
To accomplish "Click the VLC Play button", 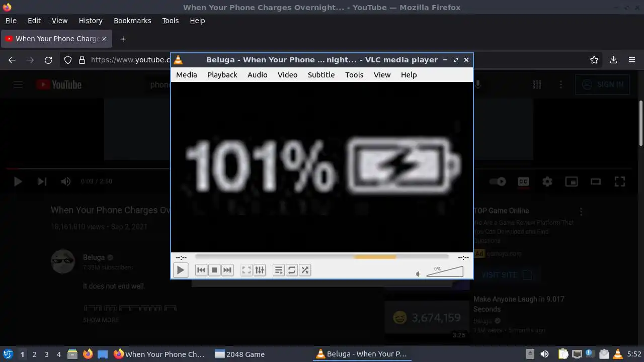I will pyautogui.click(x=180, y=270).
